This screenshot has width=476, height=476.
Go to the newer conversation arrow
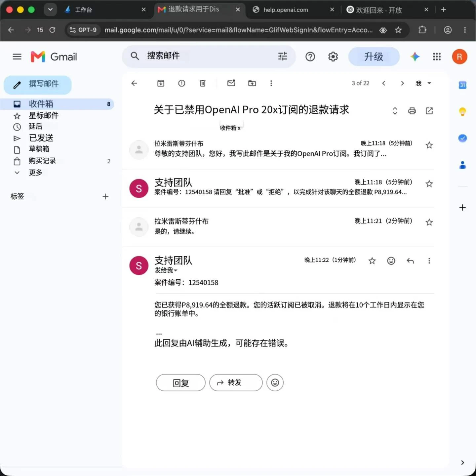tap(384, 83)
